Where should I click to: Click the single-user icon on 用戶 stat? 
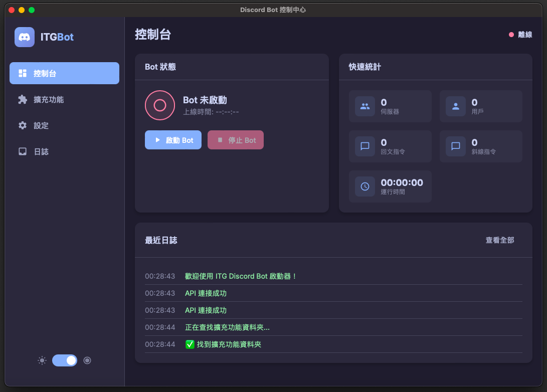[455, 106]
